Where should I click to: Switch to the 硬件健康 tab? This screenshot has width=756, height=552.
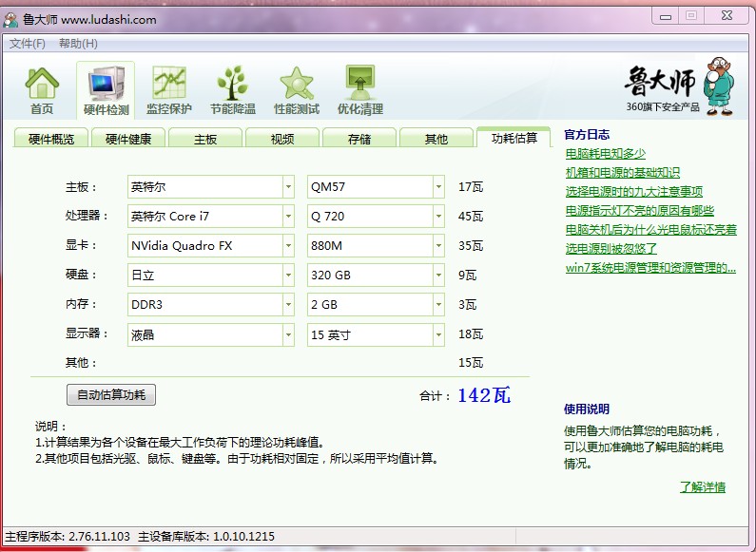(x=128, y=139)
